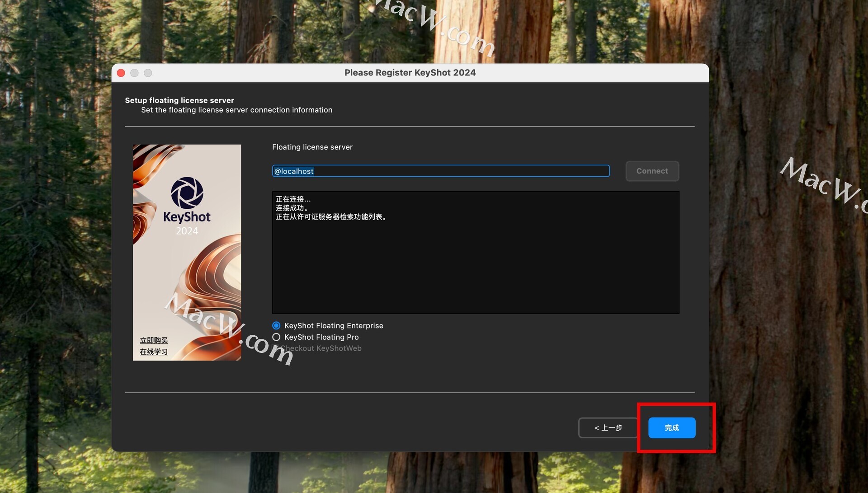Focus the floating license server input field
Screen dimensions: 868x493
click(x=440, y=171)
